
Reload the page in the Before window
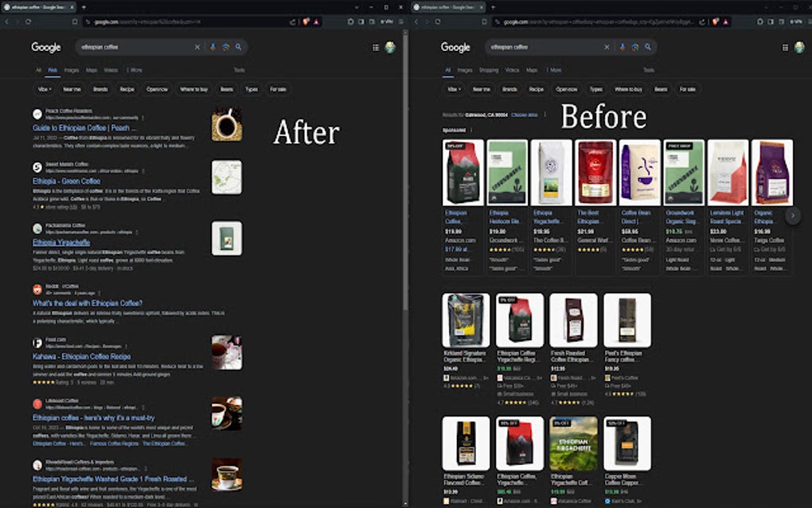(438, 21)
